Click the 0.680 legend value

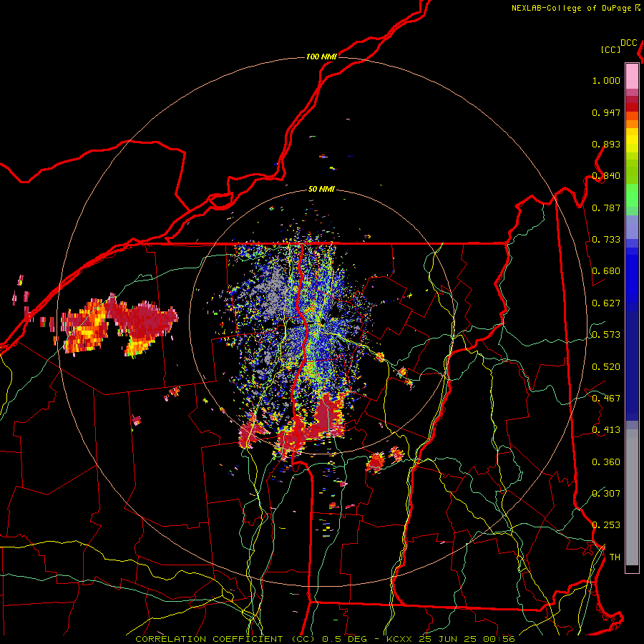pyautogui.click(x=606, y=271)
